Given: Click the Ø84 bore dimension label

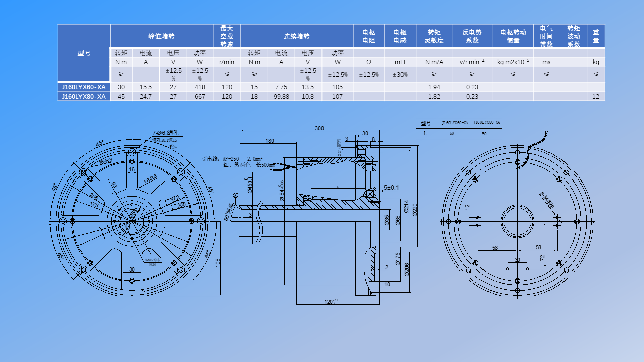Looking at the screenshot, I should pyautogui.click(x=282, y=192).
